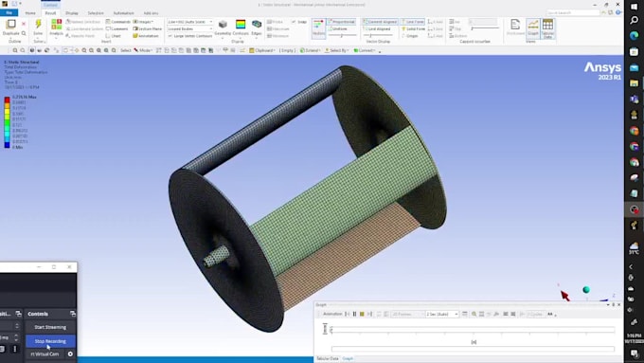Click the Solve lightning bolt icon
Image resolution: width=644 pixels, height=363 pixels.
tap(38, 24)
